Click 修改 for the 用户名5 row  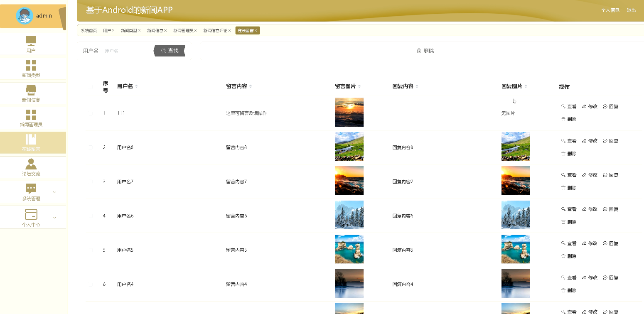point(590,243)
